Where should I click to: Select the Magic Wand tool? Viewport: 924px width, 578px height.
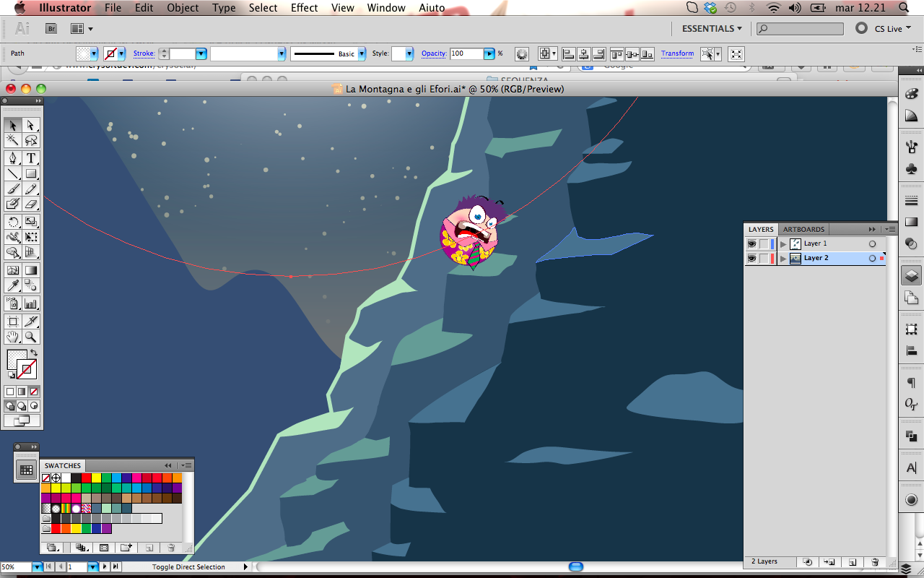13,140
